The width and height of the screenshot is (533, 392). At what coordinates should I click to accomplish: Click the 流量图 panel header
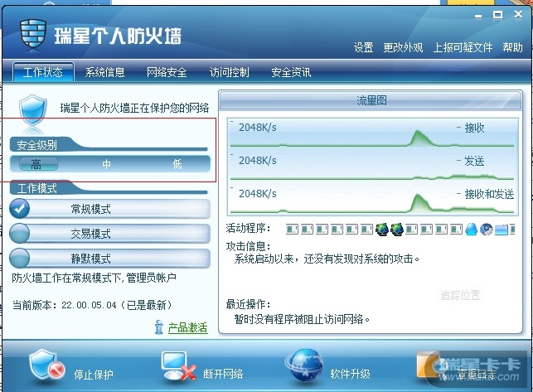coord(371,100)
